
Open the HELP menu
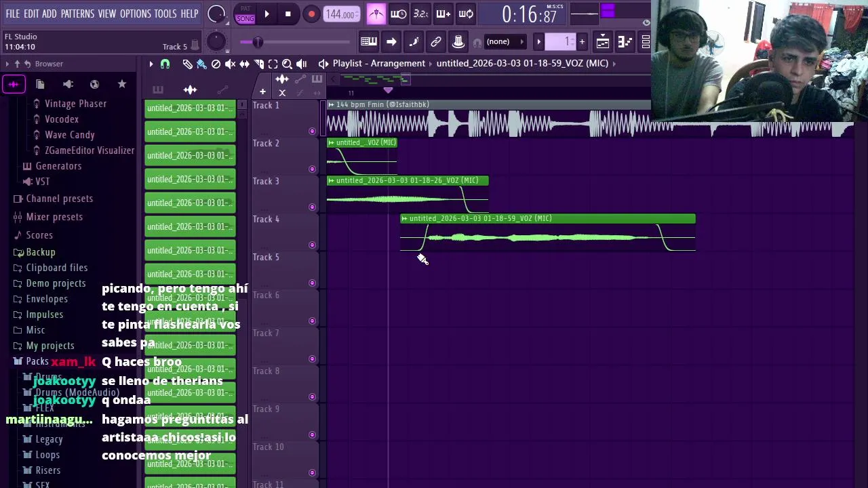click(189, 14)
